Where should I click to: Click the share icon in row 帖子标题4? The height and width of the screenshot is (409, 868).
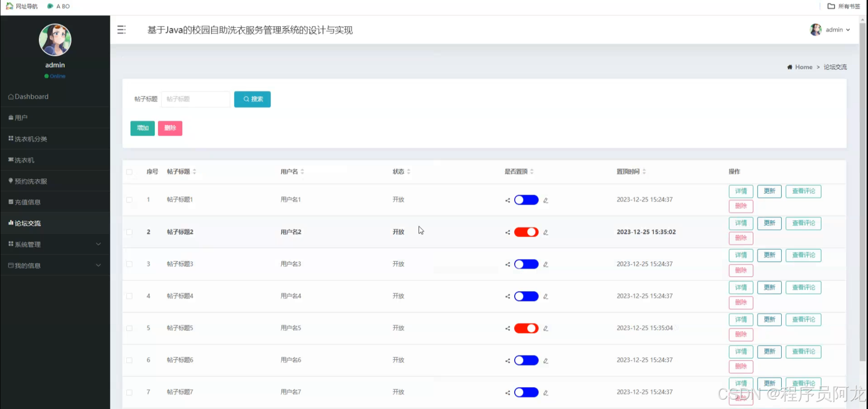coord(508,297)
